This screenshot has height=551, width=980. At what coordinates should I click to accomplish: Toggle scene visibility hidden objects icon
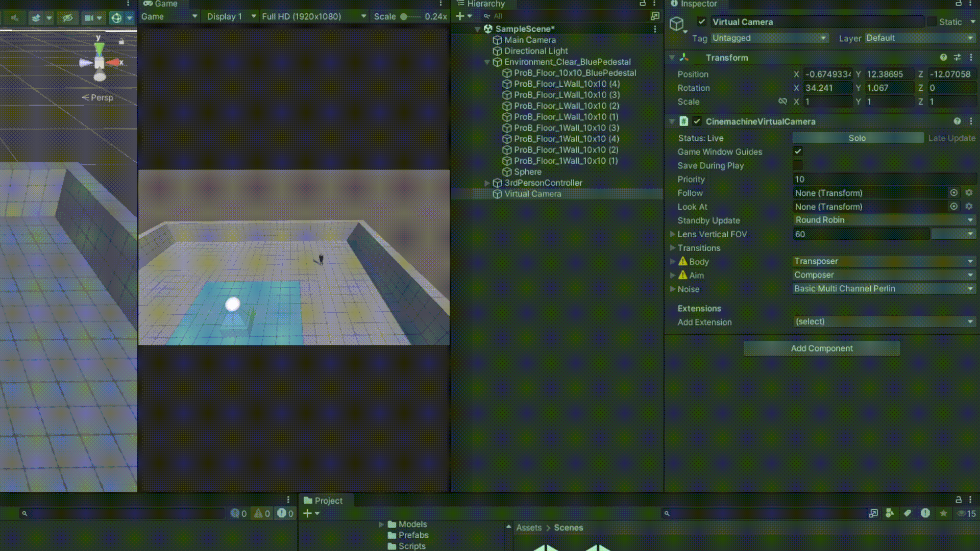click(x=67, y=18)
